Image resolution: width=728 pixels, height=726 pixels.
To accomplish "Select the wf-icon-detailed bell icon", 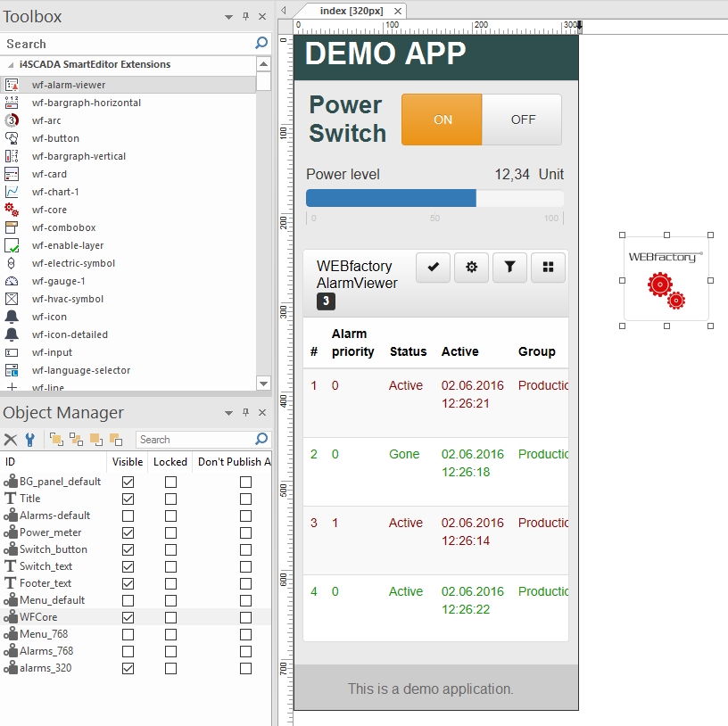I will pyautogui.click(x=12, y=334).
